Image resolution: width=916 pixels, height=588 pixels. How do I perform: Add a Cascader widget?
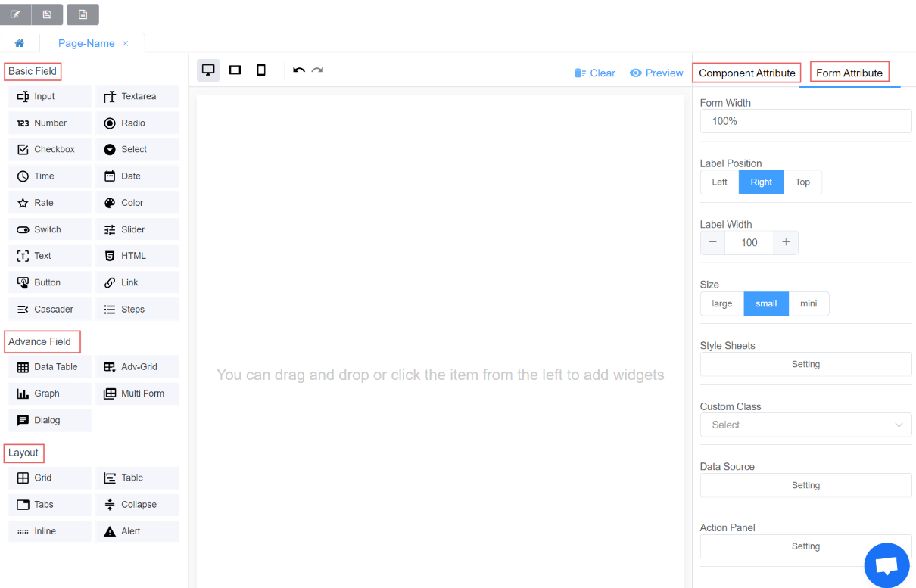50,309
